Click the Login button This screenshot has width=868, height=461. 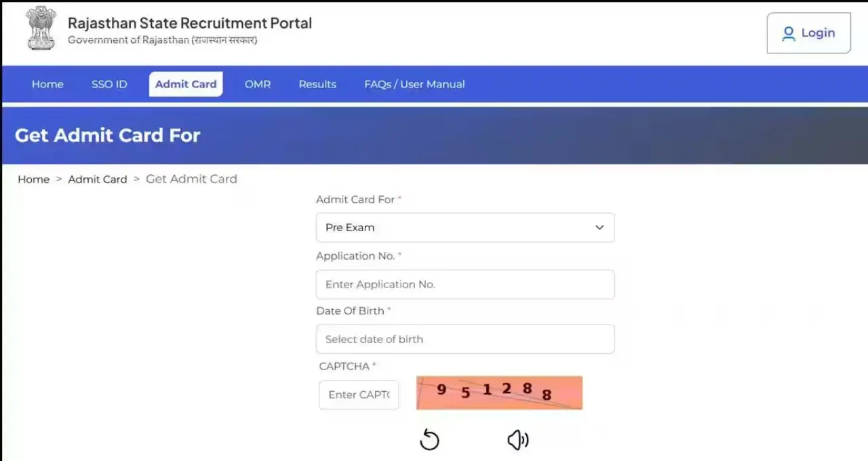coord(808,33)
